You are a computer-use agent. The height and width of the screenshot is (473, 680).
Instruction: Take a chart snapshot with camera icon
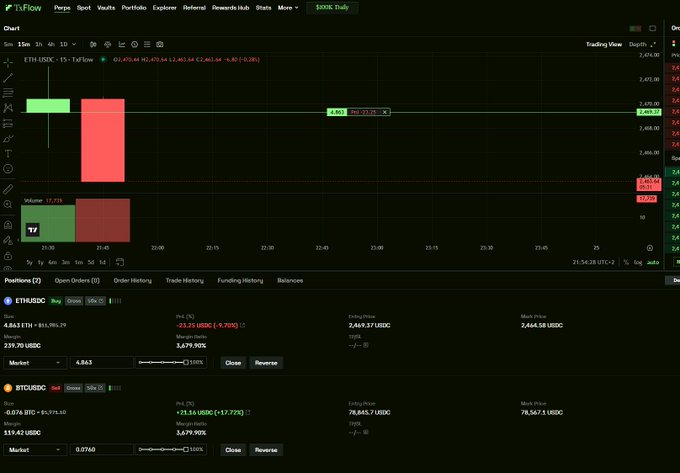coord(160,44)
